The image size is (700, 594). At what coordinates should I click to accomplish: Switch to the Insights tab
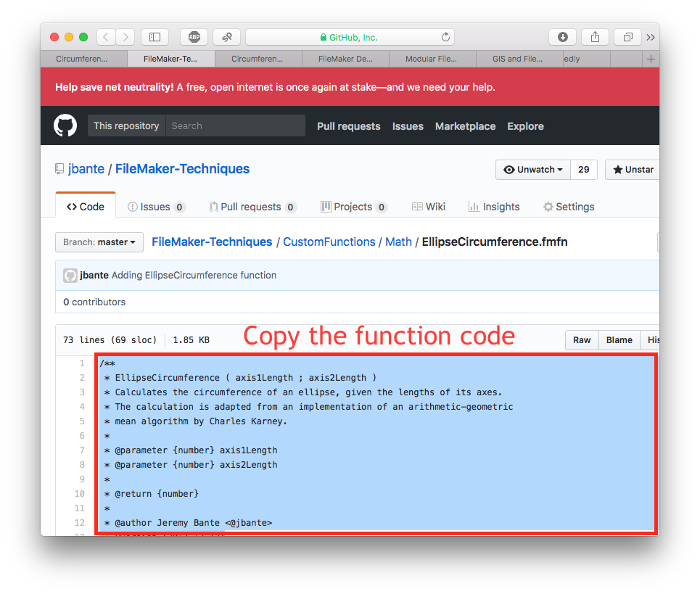494,207
